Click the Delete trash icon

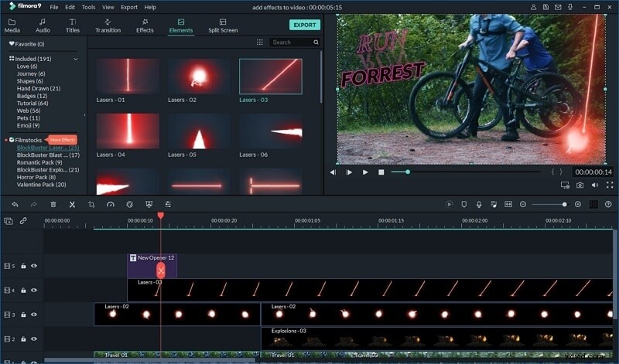tap(53, 204)
